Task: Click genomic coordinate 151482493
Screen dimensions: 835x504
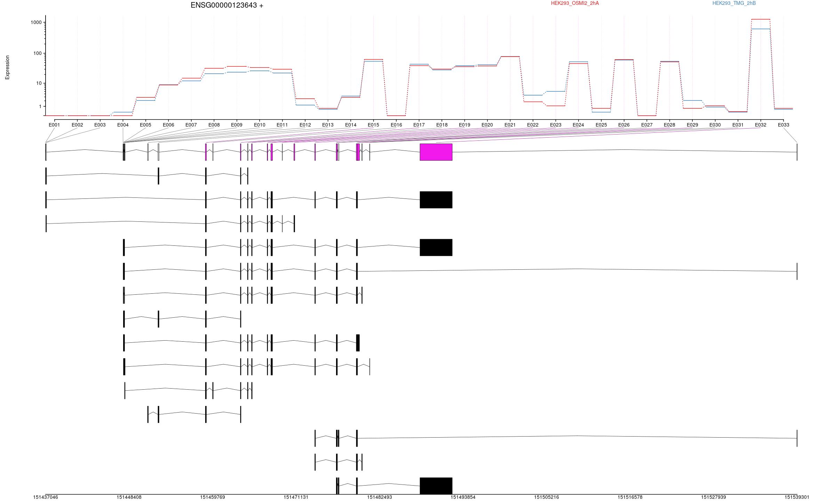Action: click(380, 497)
